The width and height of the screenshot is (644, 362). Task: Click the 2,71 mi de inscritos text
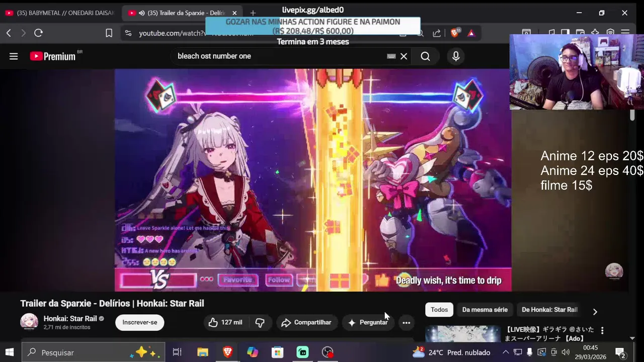coord(67,327)
